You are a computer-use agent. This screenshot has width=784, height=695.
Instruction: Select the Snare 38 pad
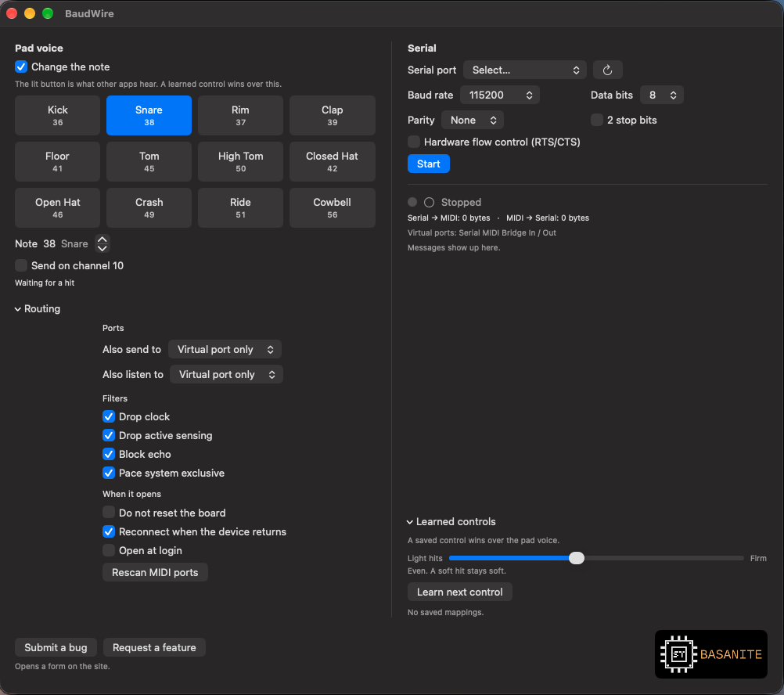[149, 116]
